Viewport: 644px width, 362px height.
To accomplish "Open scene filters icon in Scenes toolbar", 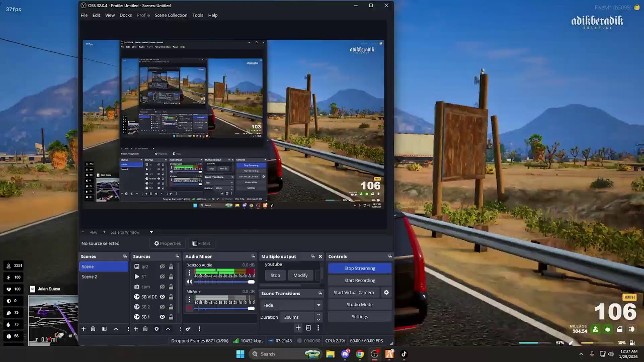I will click(104, 329).
